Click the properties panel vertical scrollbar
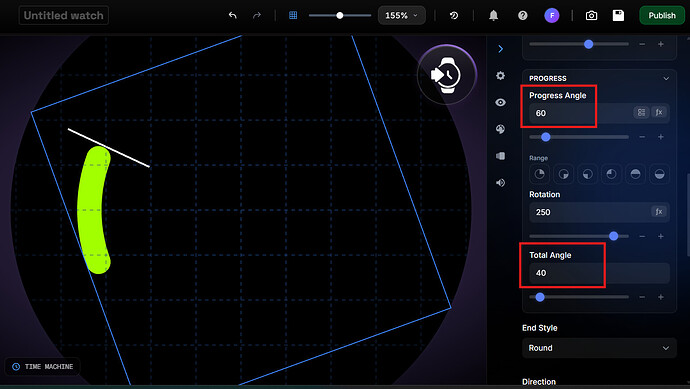The image size is (690, 389). [x=688, y=215]
